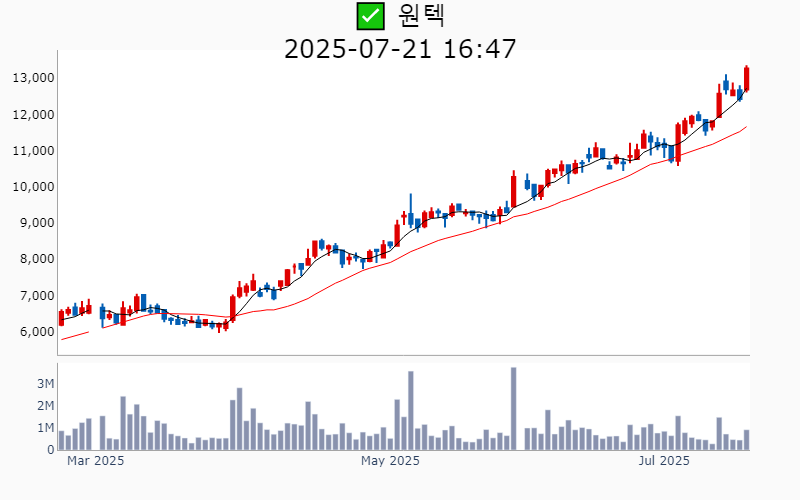Click the 13,000 price axis label
The width and height of the screenshot is (800, 500).
tap(34, 78)
